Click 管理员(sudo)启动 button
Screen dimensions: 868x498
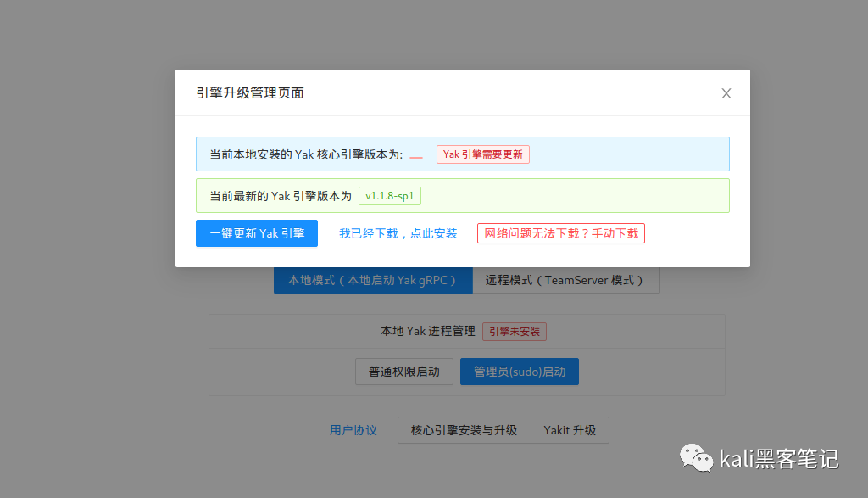pos(520,372)
